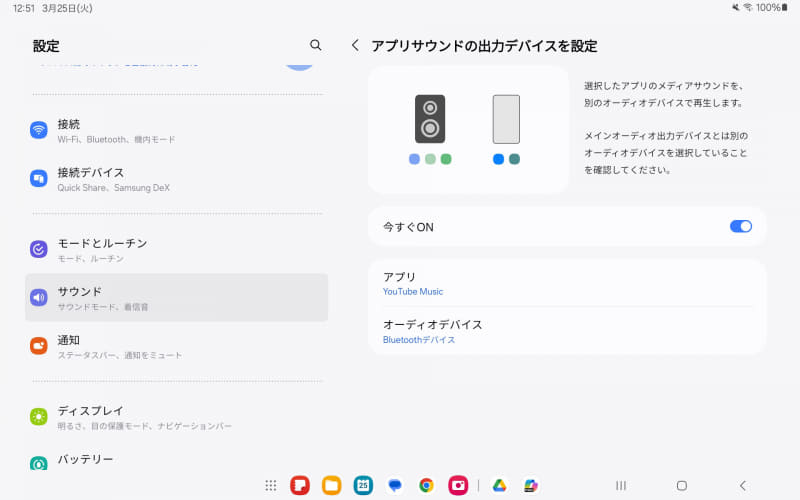800x500 pixels.
Task: Tap the Back navigation button
Action: click(x=743, y=485)
